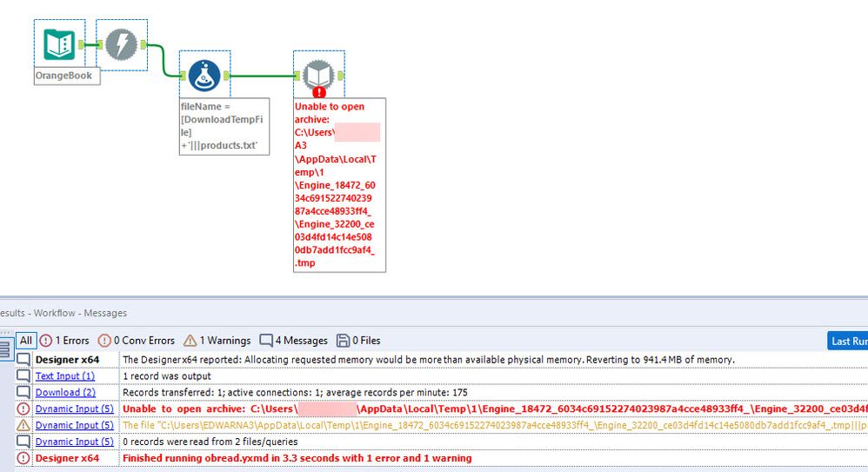Filter results by 0 Conv Errors
The width and height of the screenshot is (868, 472).
pyautogui.click(x=137, y=340)
